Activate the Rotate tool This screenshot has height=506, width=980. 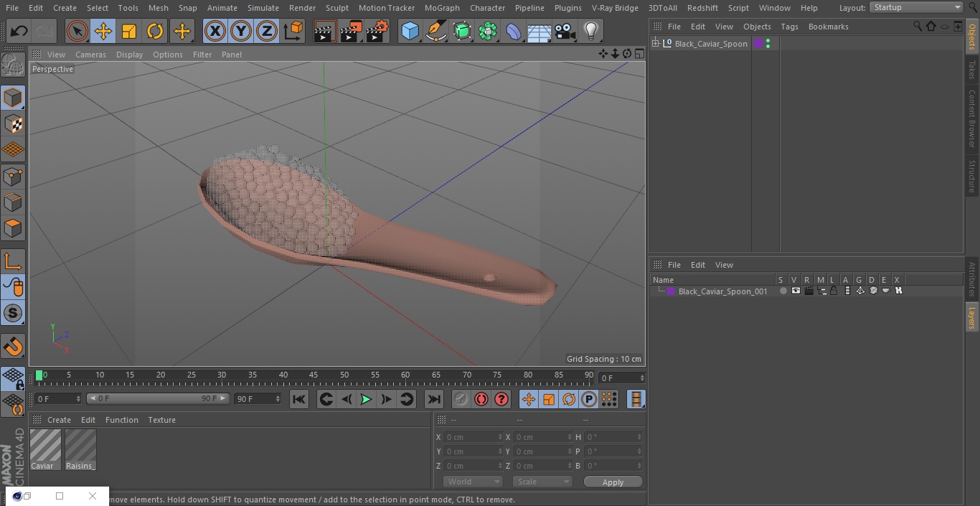[155, 32]
